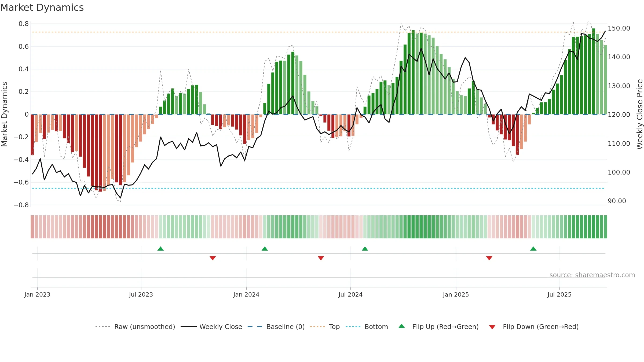Click the 120.00 price axis label
The height and width of the screenshot is (362, 644).
pyautogui.click(x=619, y=114)
